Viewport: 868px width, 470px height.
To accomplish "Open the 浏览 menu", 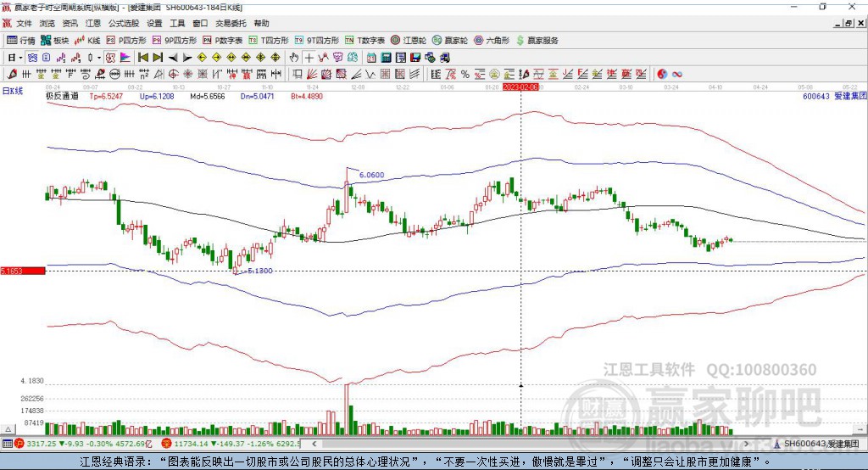I will (47, 23).
